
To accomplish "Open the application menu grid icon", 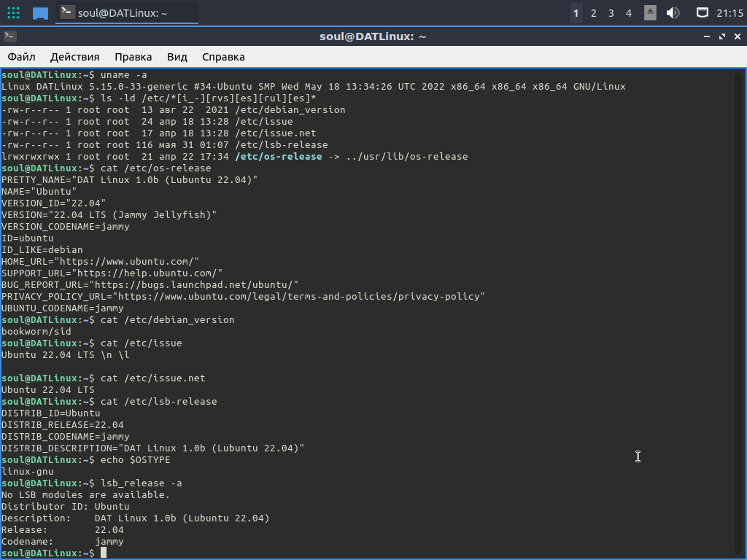I will pyautogui.click(x=13, y=13).
